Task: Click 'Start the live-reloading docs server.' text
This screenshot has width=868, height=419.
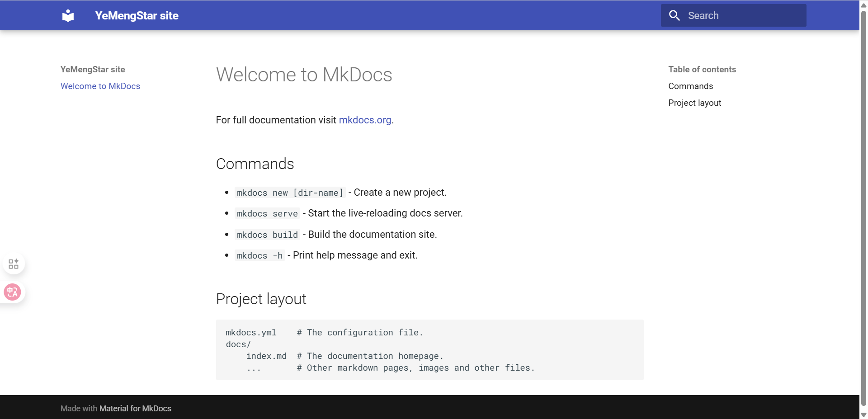Action: pyautogui.click(x=385, y=213)
